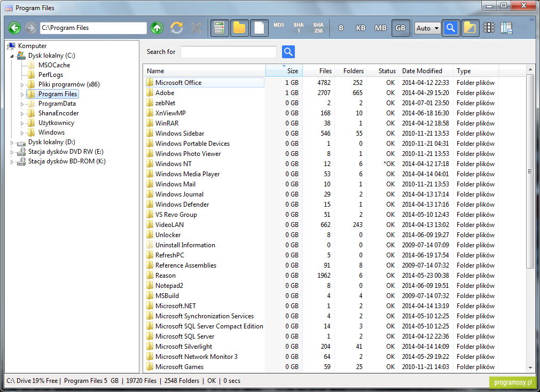Toggle the search panel magnifier toolbar icon
Viewport: 540px width, 392px height.
coord(451,28)
